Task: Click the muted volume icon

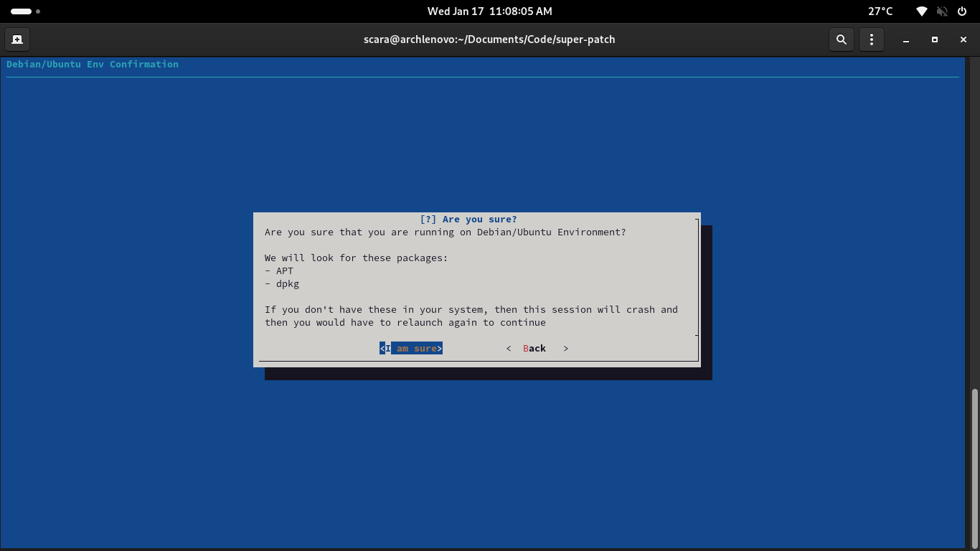Action: click(942, 11)
